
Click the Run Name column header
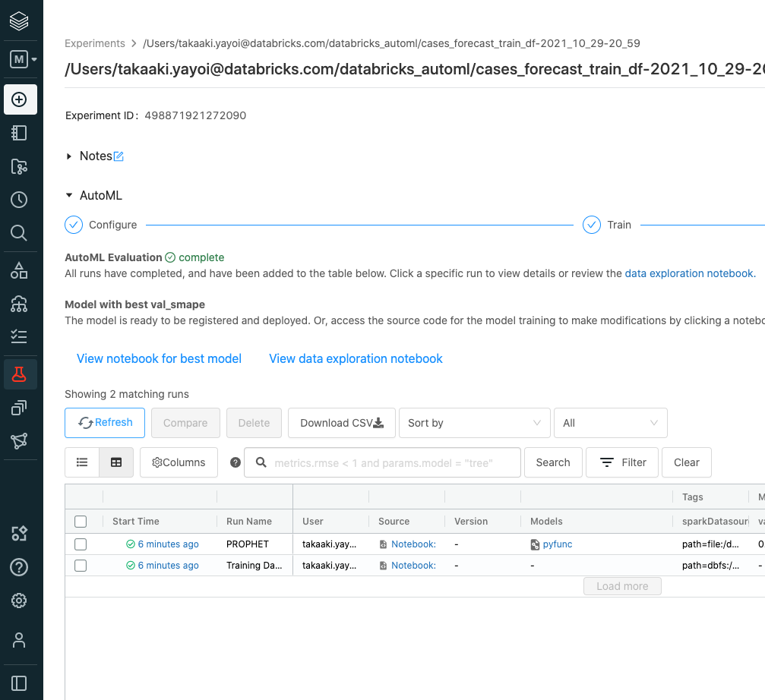point(249,521)
